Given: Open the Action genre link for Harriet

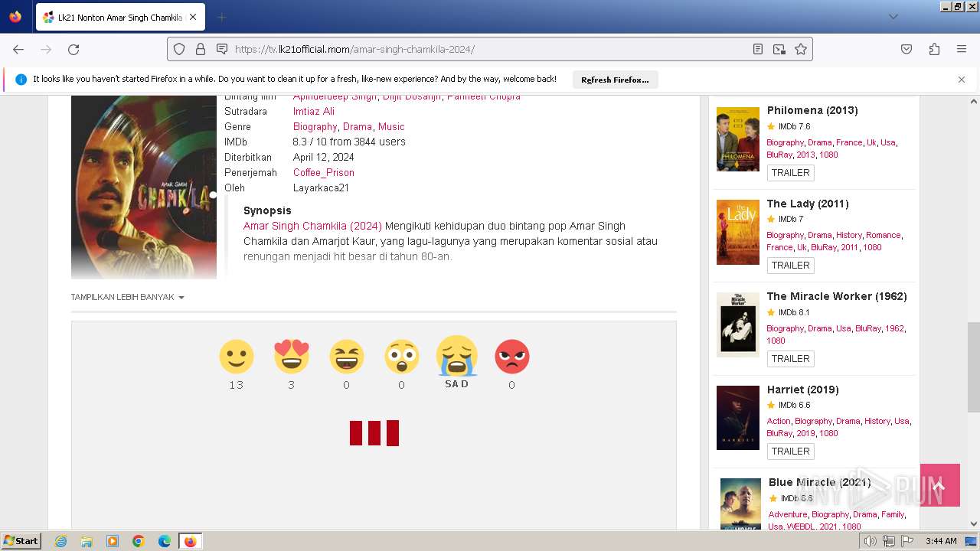Looking at the screenshot, I should click(x=779, y=421).
